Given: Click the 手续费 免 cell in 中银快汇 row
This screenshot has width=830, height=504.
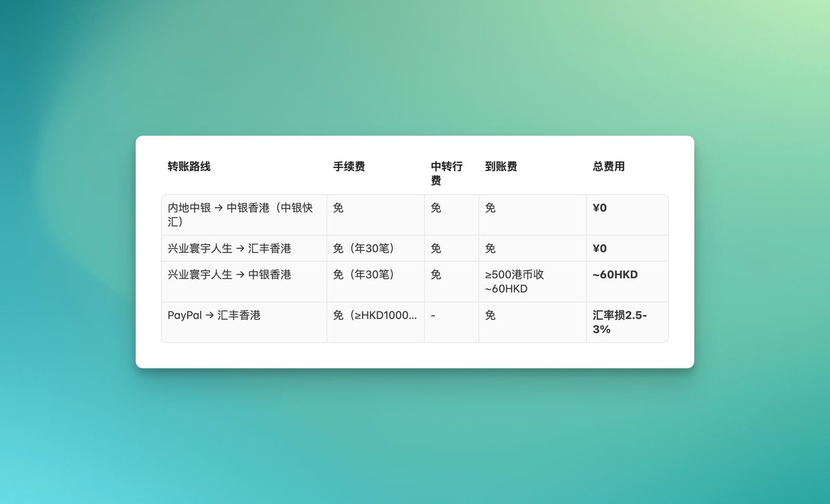Looking at the screenshot, I should [339, 208].
